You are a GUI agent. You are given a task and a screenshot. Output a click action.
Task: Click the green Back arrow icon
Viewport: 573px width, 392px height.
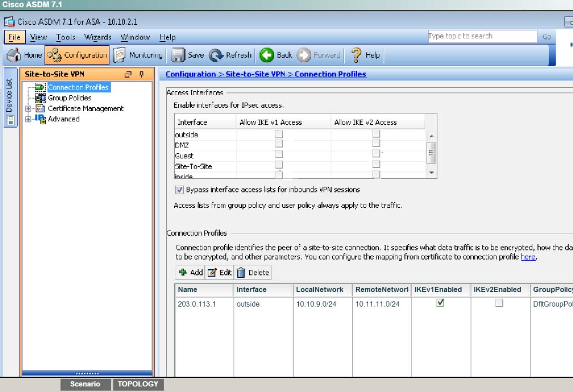(267, 55)
